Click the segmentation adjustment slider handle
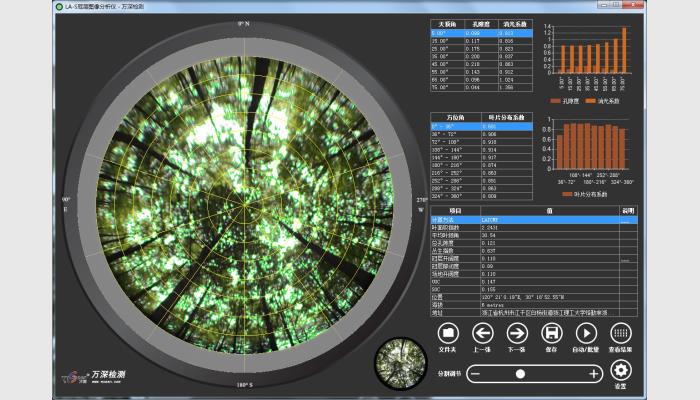This screenshot has height=400, width=700. 520,373
